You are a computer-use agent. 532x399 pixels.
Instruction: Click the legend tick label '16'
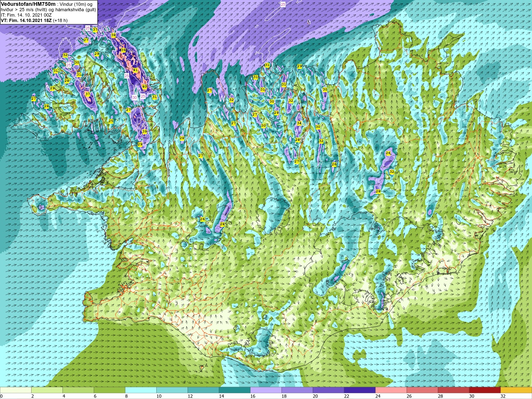pos(253,396)
